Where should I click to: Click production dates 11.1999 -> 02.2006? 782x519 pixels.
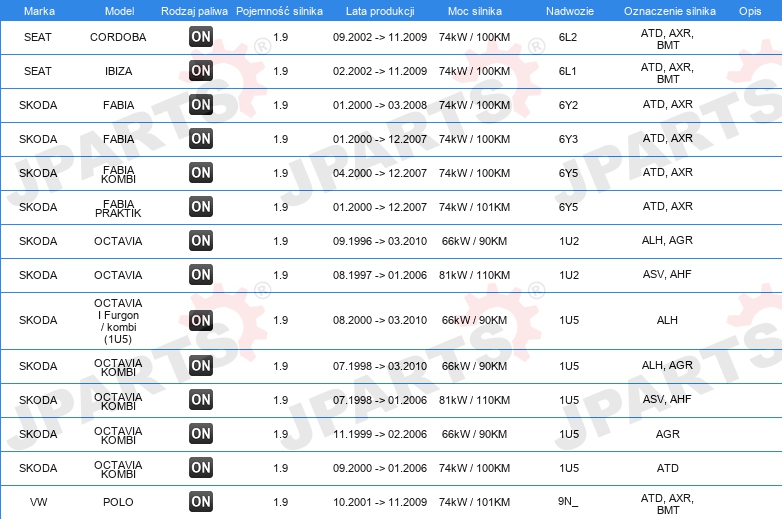coord(380,434)
